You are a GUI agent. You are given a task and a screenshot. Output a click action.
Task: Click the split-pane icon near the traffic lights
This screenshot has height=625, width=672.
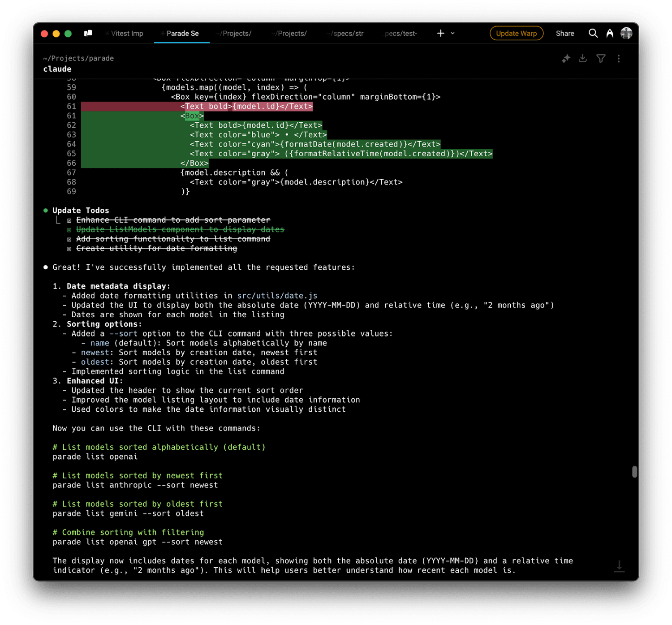tap(88, 33)
